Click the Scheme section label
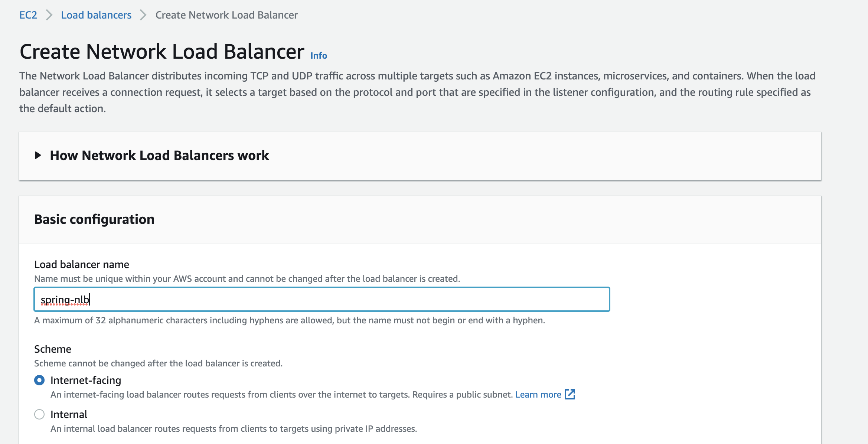The image size is (868, 444). pos(52,349)
